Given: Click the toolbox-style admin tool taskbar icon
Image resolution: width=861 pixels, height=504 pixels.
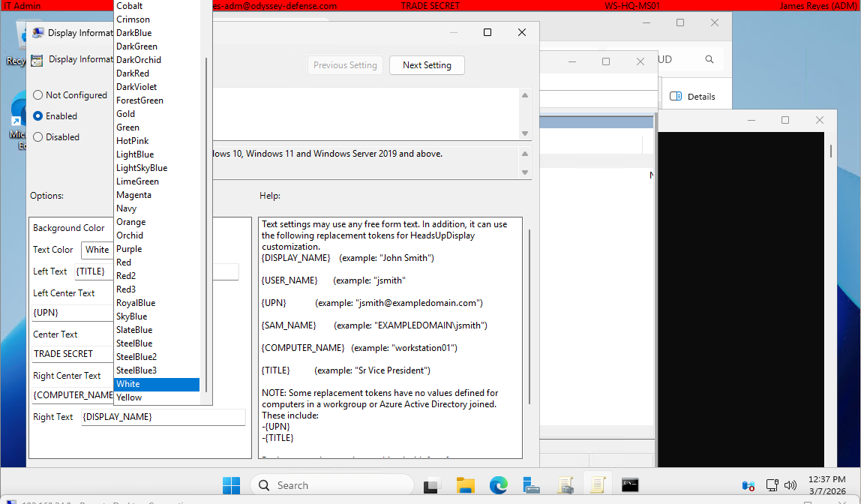Looking at the screenshot, I should tap(532, 484).
